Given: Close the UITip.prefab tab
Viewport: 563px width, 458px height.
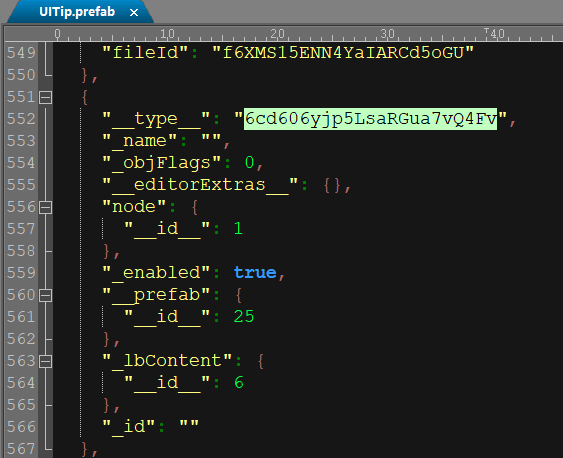Looking at the screenshot, I should point(134,13).
